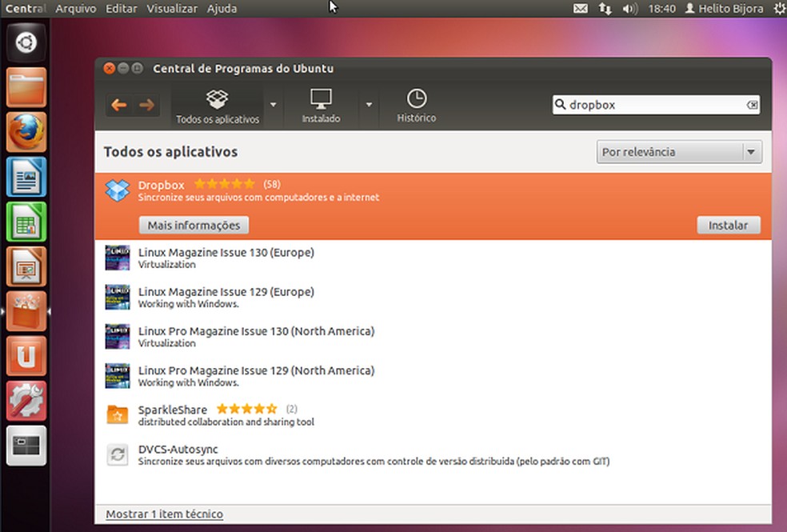This screenshot has height=532, width=787.
Task: Open the Visualizar menu
Action: coord(172,9)
